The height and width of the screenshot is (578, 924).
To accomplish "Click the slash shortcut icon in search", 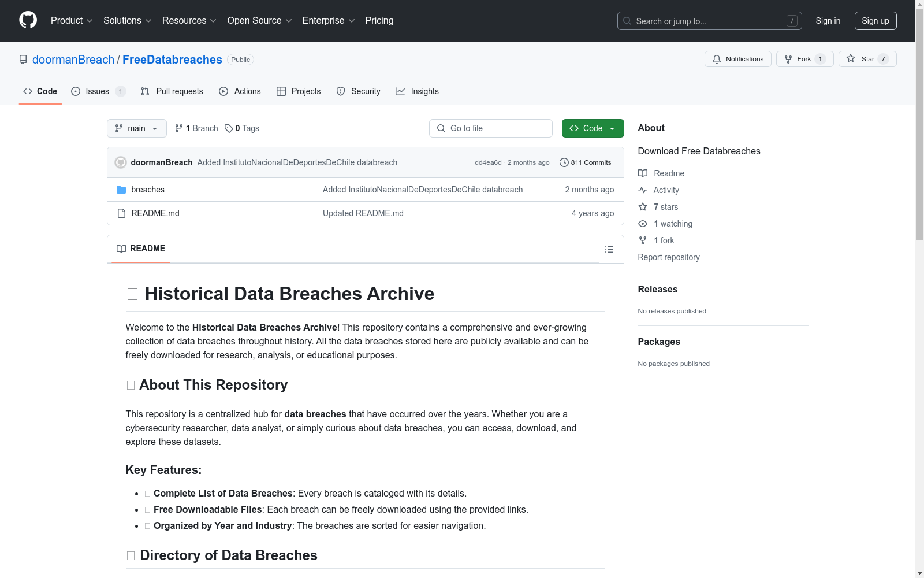I will tap(792, 21).
